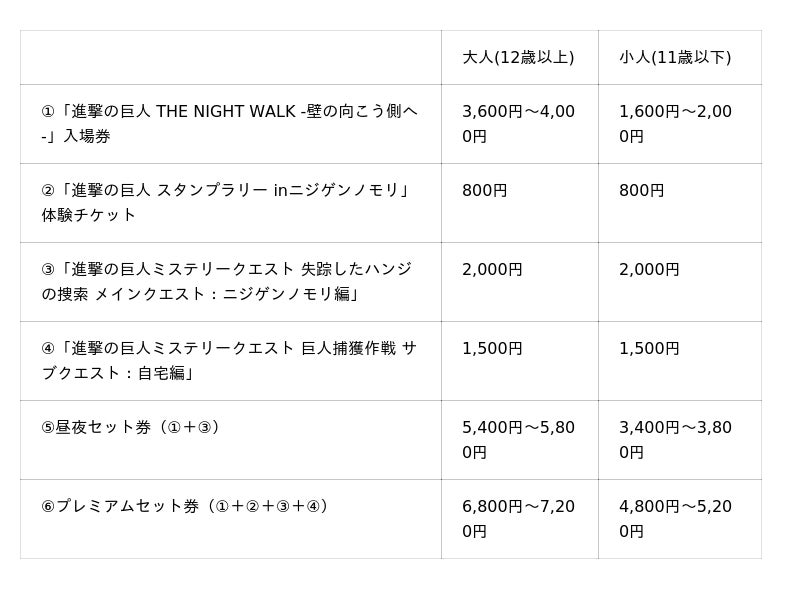
Task: Select the ② スタンプラリー 体験チケット label
Action: 226,202
